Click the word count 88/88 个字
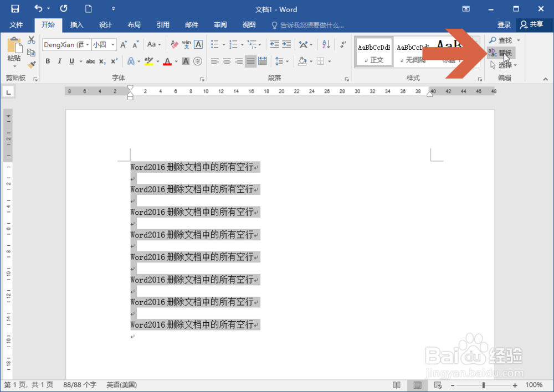The width and height of the screenshot is (554, 392). [x=80, y=385]
